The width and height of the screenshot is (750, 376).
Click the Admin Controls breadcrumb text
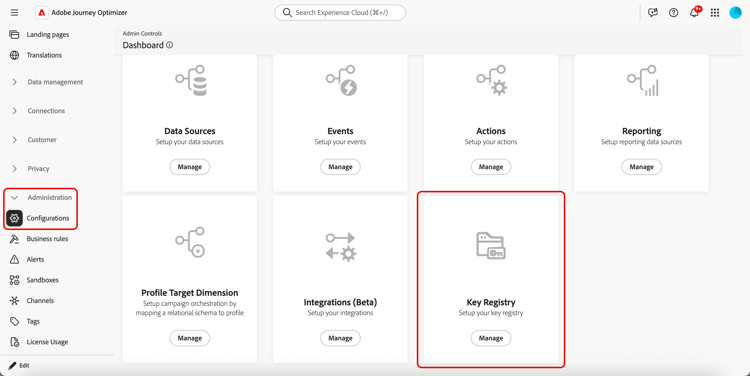point(142,33)
